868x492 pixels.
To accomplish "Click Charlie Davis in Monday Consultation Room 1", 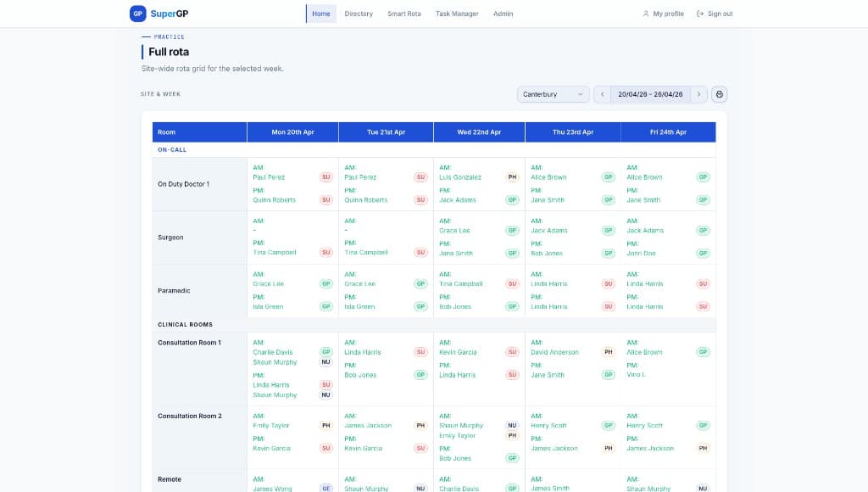I will (273, 352).
